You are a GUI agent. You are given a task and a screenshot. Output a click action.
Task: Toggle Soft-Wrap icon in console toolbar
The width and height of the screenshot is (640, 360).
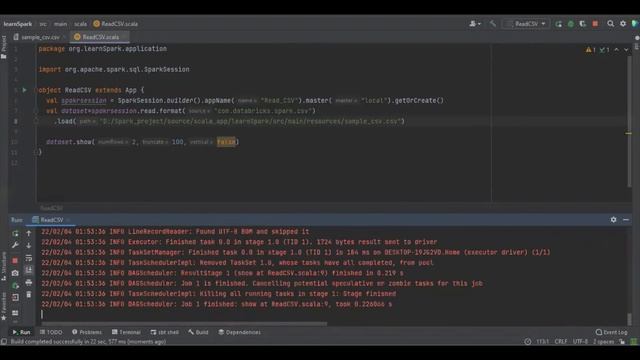[x=29, y=258]
